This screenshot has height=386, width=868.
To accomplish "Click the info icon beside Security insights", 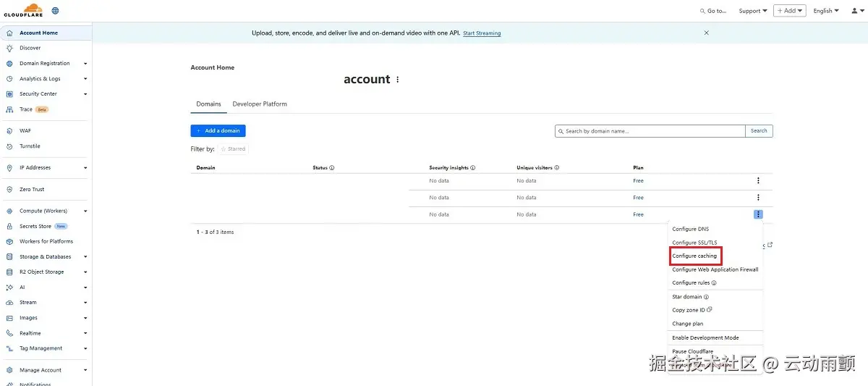I will click(473, 168).
